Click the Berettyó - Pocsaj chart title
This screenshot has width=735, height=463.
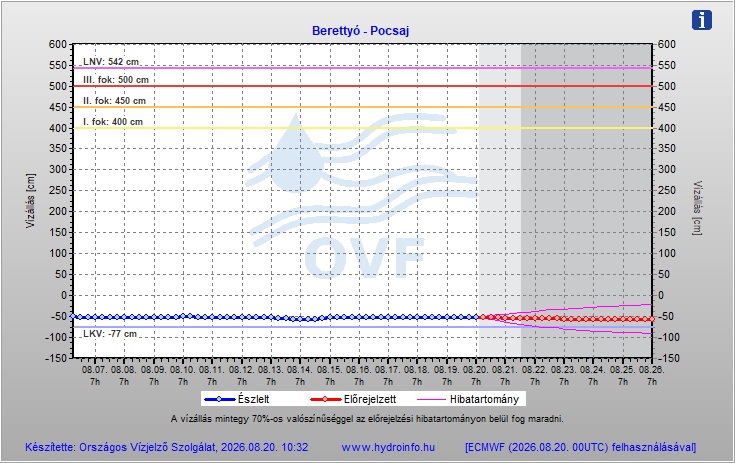[x=360, y=31]
